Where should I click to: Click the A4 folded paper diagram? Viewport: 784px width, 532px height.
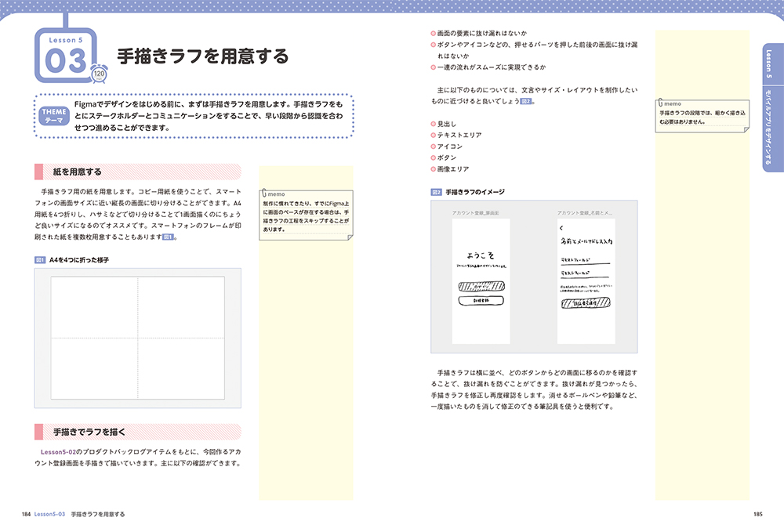[138, 337]
